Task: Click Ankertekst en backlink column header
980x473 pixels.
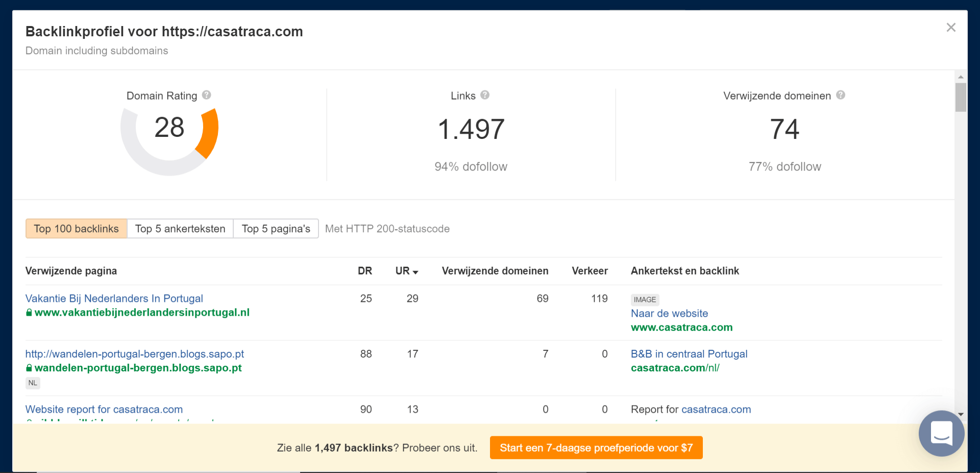Action: 684,271
